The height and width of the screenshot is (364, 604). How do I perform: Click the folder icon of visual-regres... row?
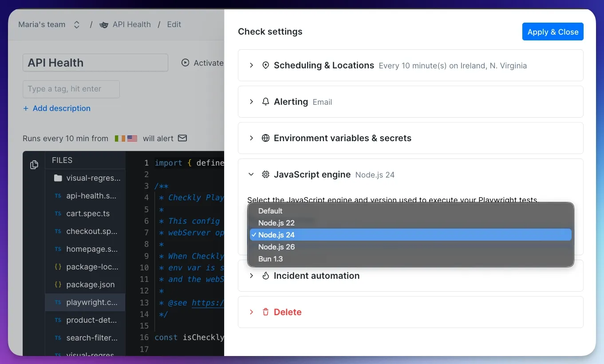pyautogui.click(x=58, y=178)
